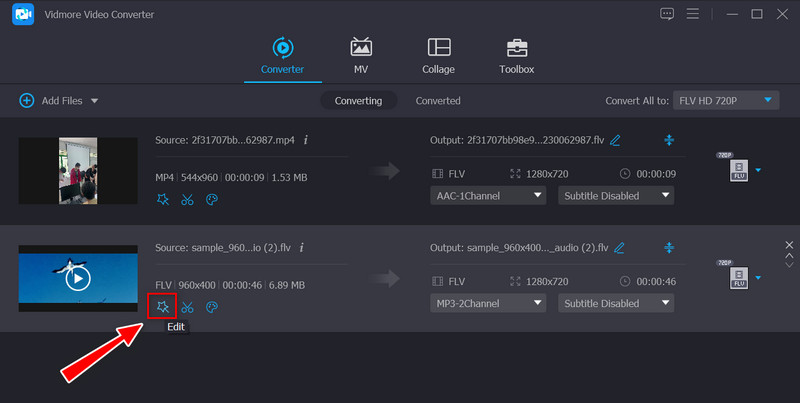This screenshot has width=800, height=403.
Task: Open the feedback chat icon in title bar
Action: tap(668, 14)
